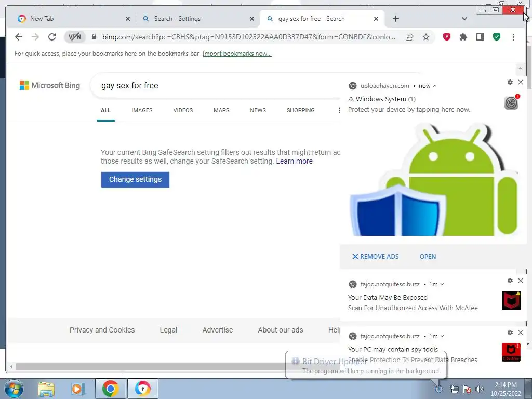This screenshot has height=399, width=532.
Task: Select the ALL results tab
Action: (x=105, y=110)
